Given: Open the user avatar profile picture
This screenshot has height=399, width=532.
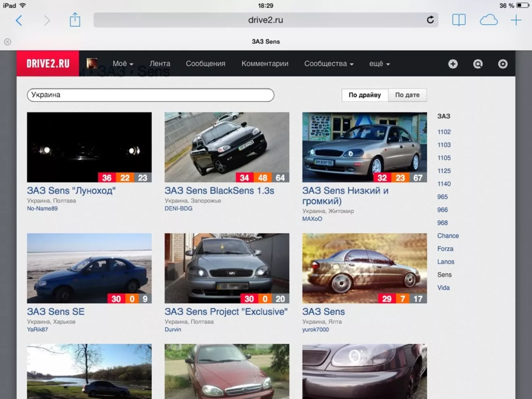Looking at the screenshot, I should pos(92,63).
